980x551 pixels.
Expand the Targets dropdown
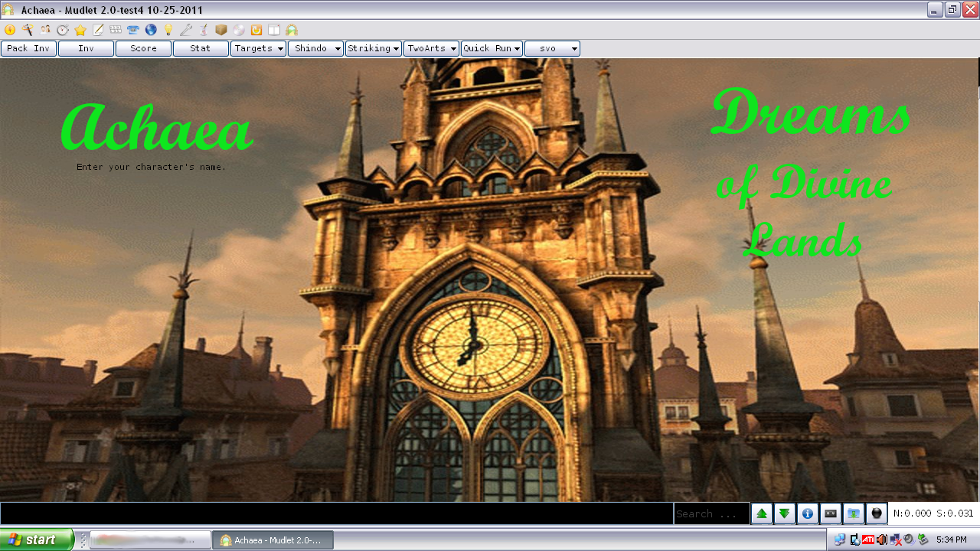(x=259, y=48)
